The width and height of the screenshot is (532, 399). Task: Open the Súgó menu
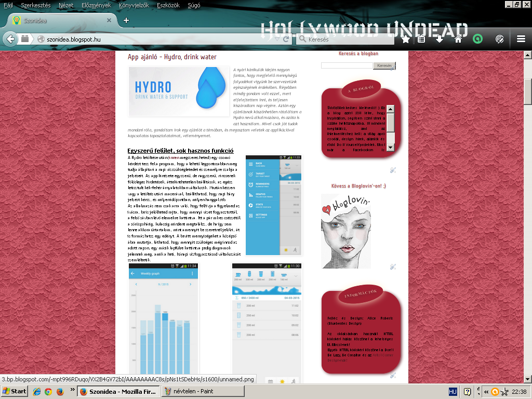coord(194,5)
